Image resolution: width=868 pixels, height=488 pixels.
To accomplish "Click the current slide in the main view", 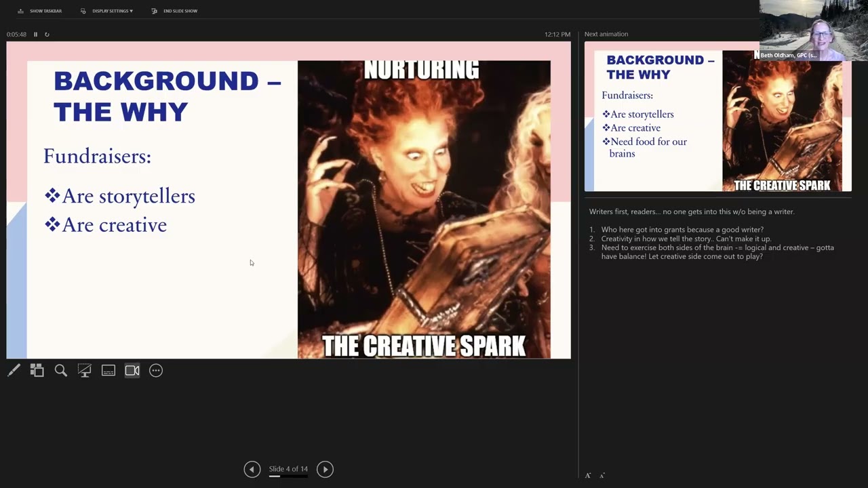I will point(288,200).
